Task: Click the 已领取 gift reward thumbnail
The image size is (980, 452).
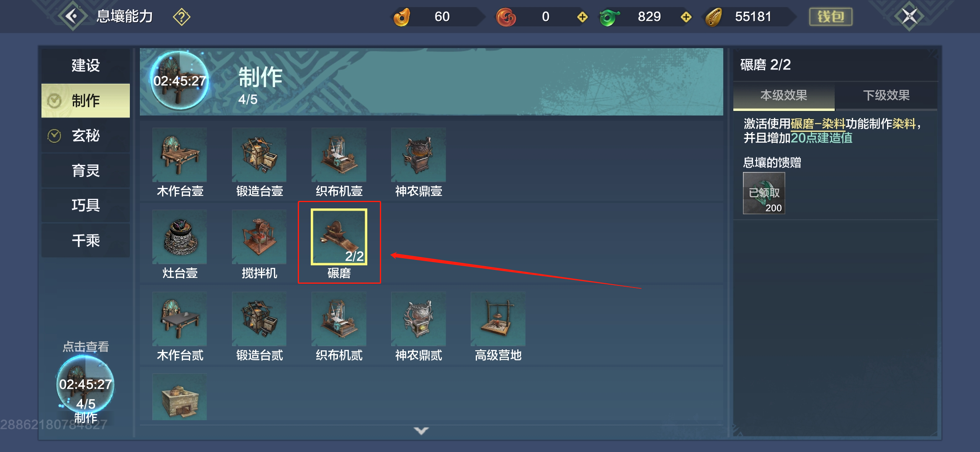Action: click(x=764, y=193)
